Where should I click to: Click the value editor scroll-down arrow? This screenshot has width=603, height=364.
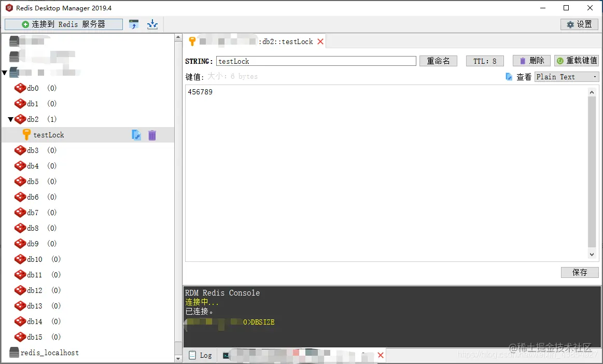pyautogui.click(x=592, y=255)
